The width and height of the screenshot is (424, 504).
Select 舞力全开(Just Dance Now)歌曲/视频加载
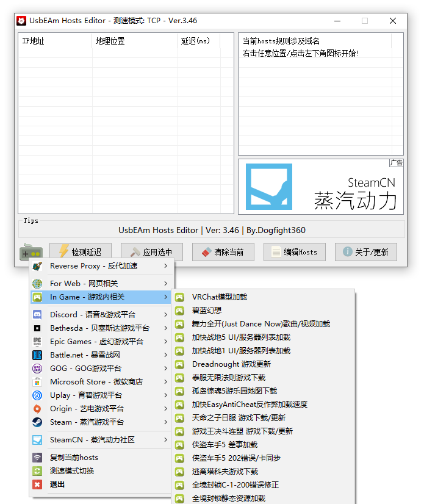[x=264, y=324]
